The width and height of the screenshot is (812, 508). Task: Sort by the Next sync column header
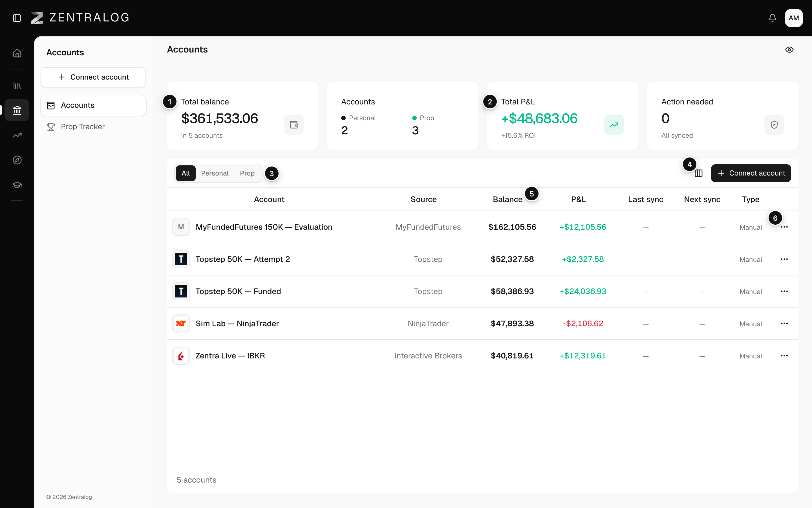click(x=702, y=200)
